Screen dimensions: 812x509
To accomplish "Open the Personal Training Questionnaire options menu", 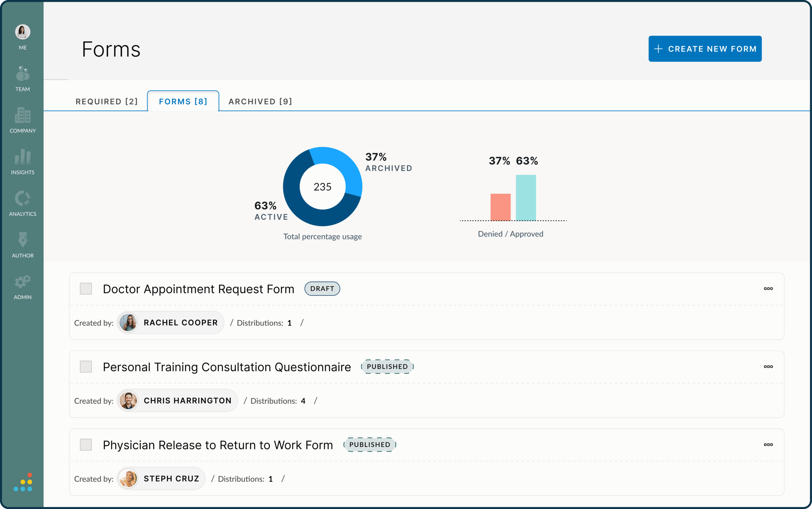I will [x=769, y=367].
